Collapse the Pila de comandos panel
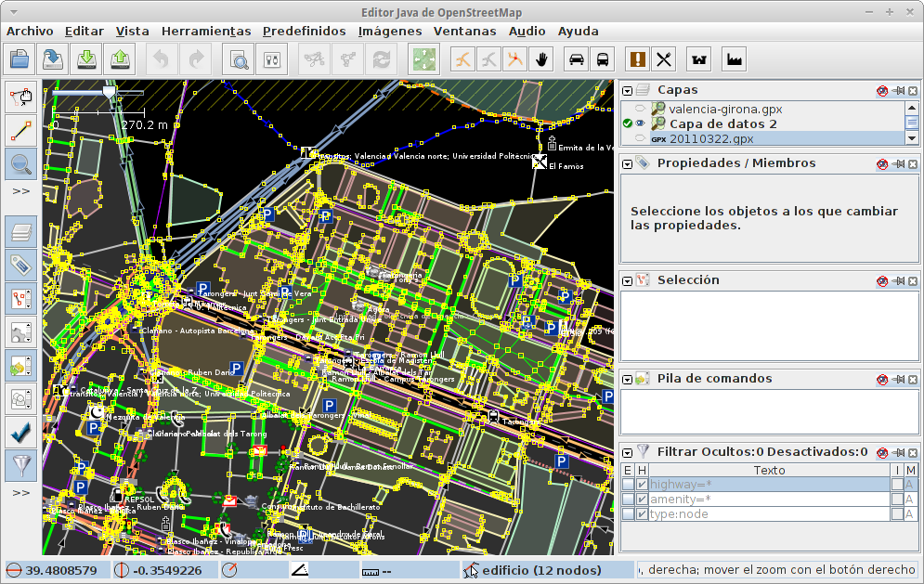This screenshot has width=924, height=584. click(628, 379)
